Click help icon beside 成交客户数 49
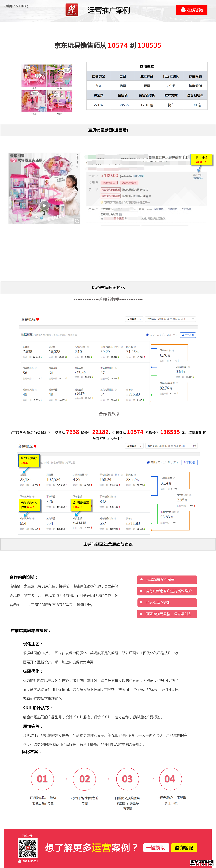Screen dimensions: 216x868 [36, 390]
